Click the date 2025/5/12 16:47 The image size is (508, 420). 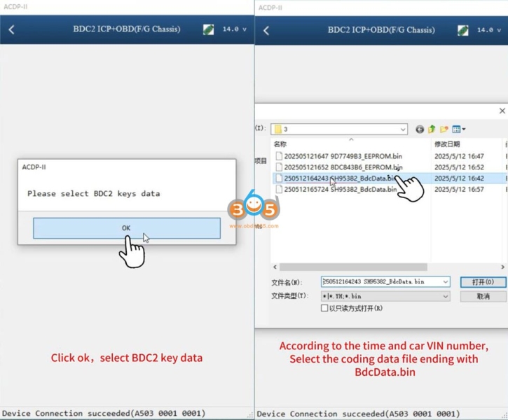click(x=459, y=156)
